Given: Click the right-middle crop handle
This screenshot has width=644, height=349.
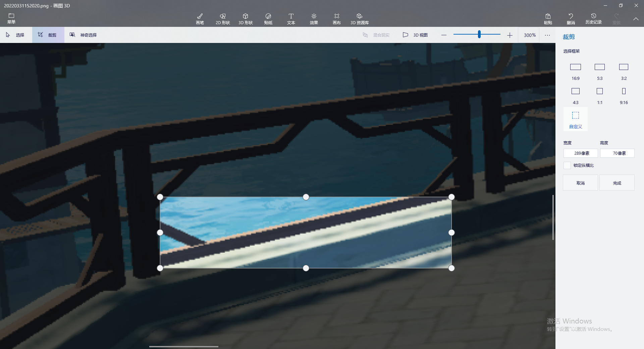Looking at the screenshot, I should coord(451,233).
